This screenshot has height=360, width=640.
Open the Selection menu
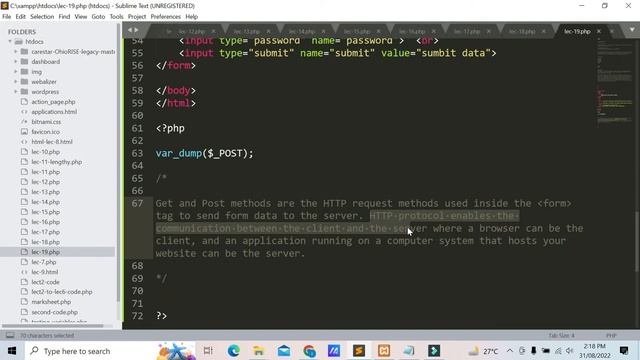(42, 17)
